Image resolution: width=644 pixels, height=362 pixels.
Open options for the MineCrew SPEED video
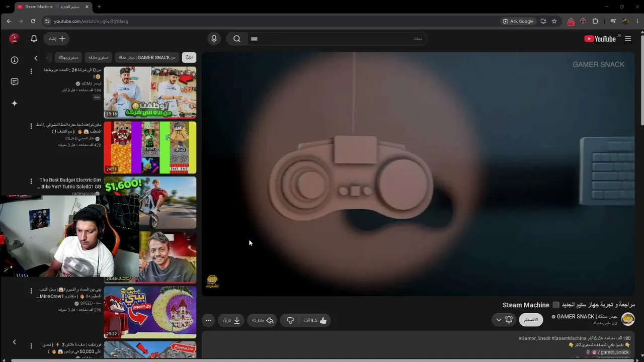coord(31,291)
